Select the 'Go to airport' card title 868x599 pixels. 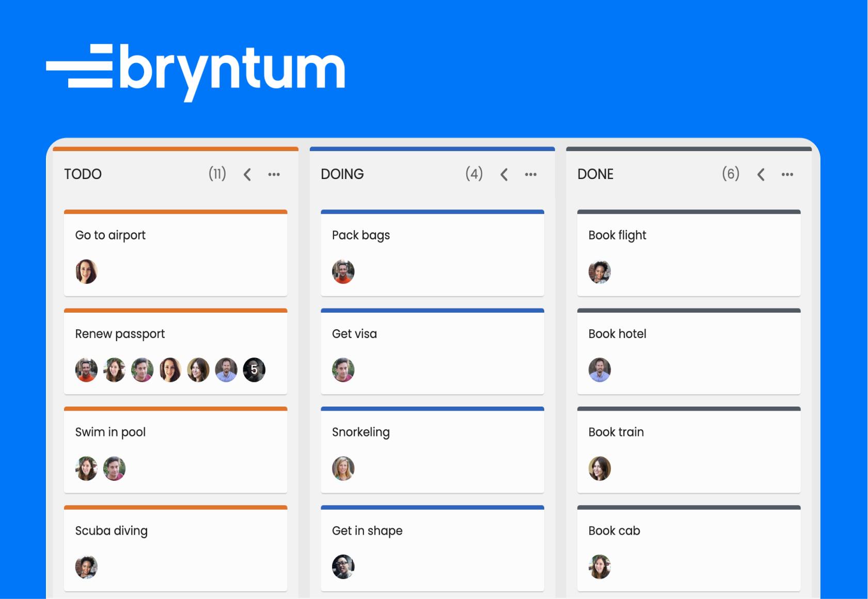tap(111, 236)
